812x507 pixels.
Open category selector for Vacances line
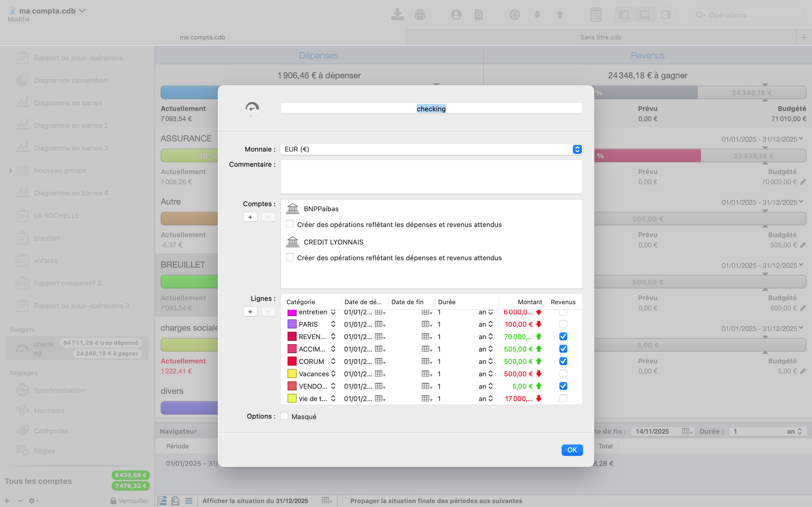333,373
